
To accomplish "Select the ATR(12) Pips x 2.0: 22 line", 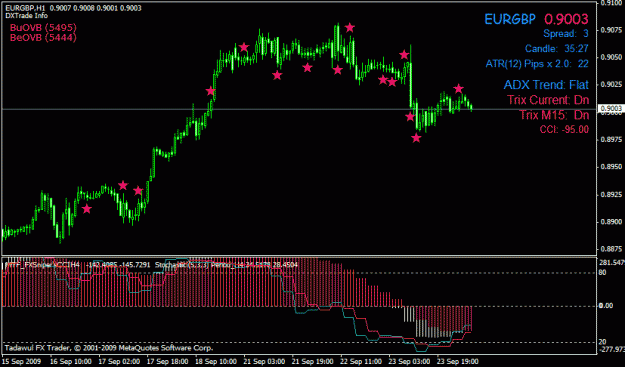I will pyautogui.click(x=537, y=64).
